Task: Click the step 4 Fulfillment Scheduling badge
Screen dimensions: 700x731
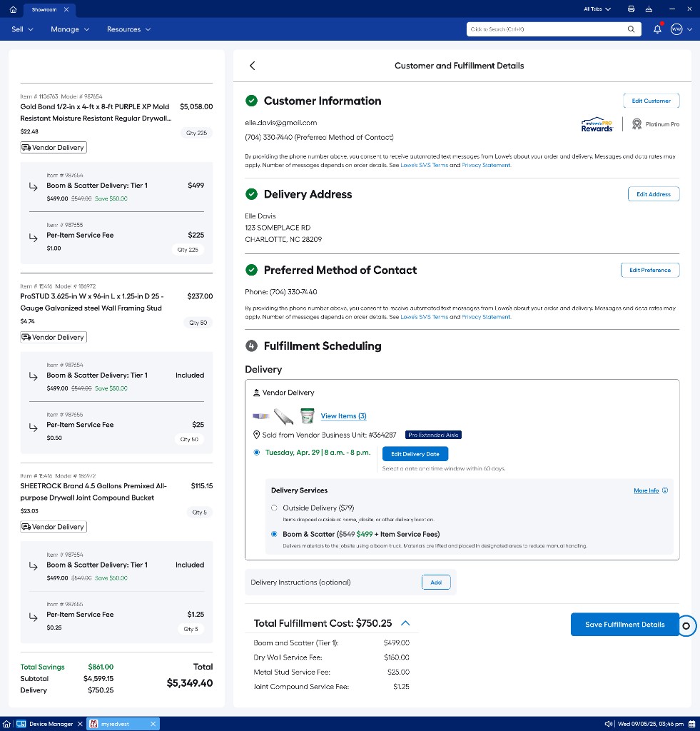Action: (x=251, y=346)
